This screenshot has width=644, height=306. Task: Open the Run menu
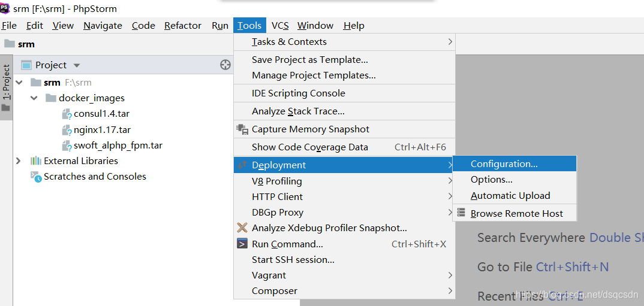click(x=220, y=25)
